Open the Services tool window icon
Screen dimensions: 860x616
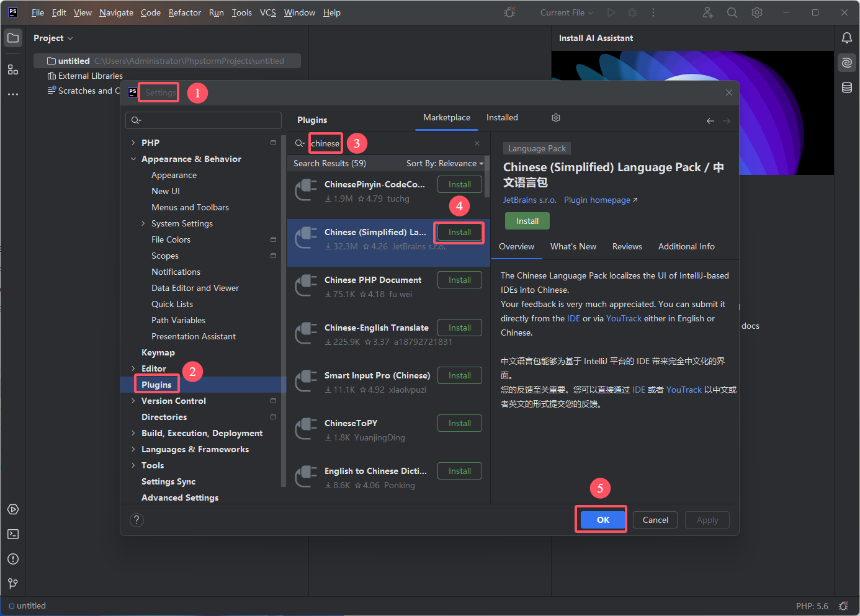click(x=13, y=509)
